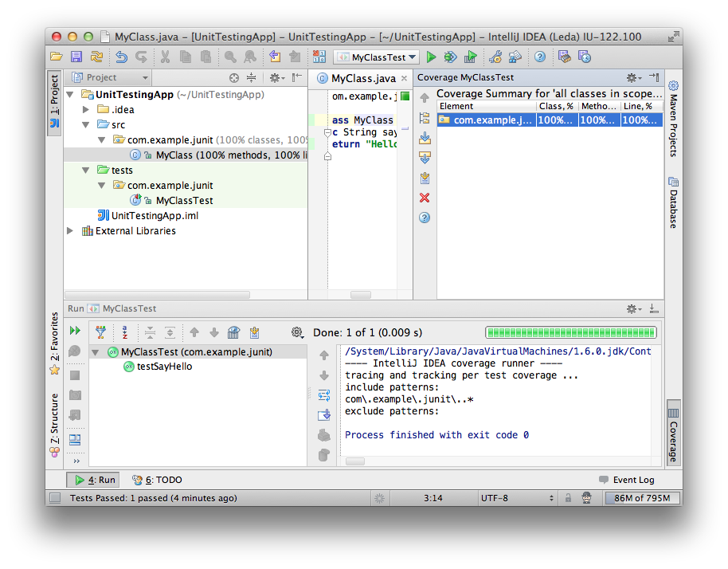Viewport: 728px width, 569px height.
Task: Collapse MyClassTest node in test results
Action: click(96, 352)
